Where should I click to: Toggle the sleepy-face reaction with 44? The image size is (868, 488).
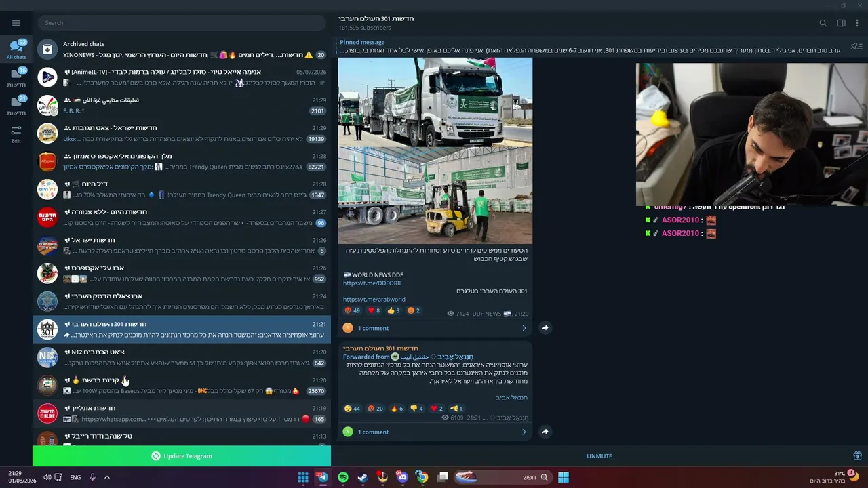click(x=353, y=409)
